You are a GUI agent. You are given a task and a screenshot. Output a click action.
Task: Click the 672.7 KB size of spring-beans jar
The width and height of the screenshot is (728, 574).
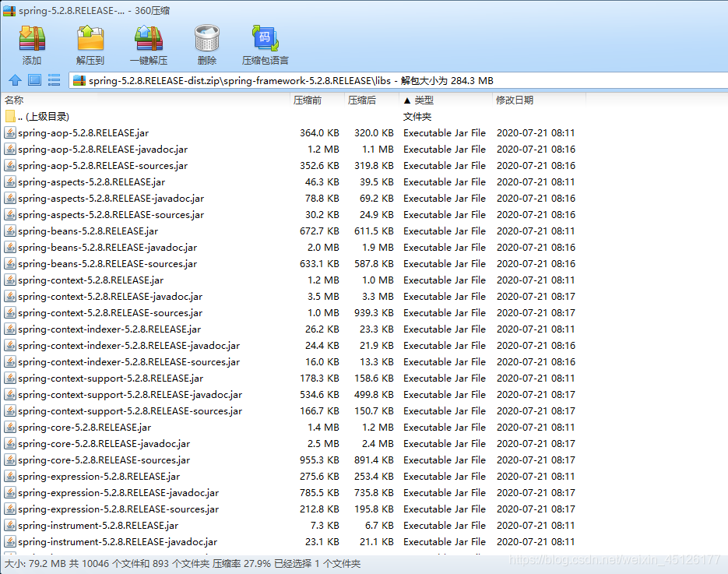(319, 231)
